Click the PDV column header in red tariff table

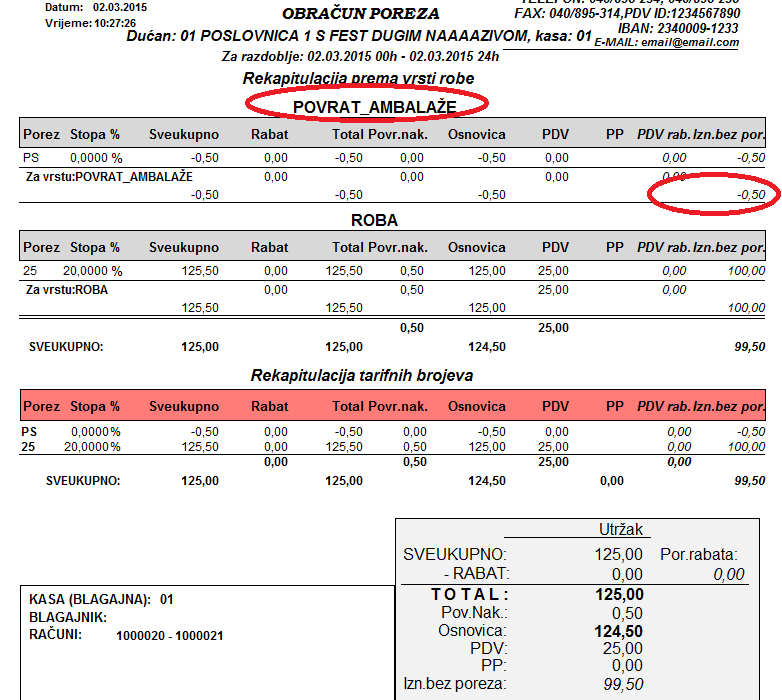click(555, 406)
